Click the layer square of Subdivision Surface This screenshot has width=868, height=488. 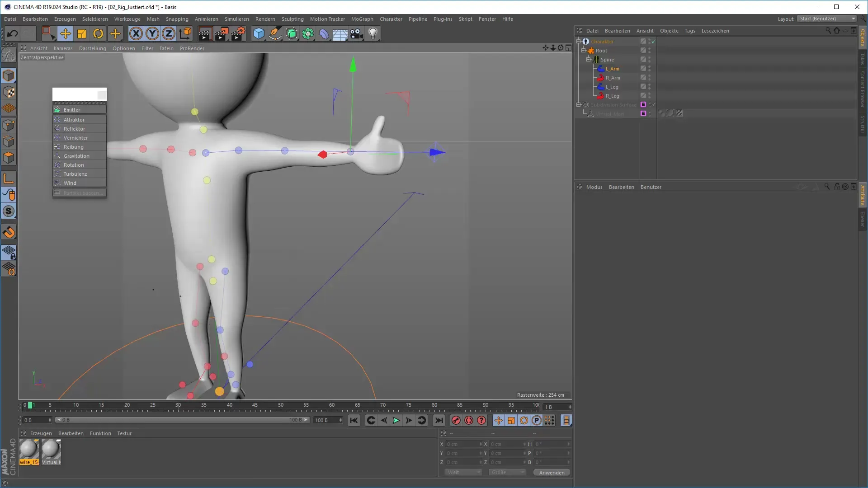pos(643,104)
